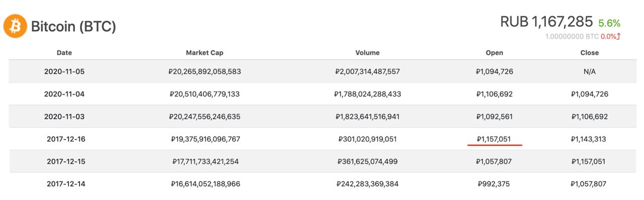The width and height of the screenshot is (644, 200).
Task: Sort by the Date column header
Action: 64,52
